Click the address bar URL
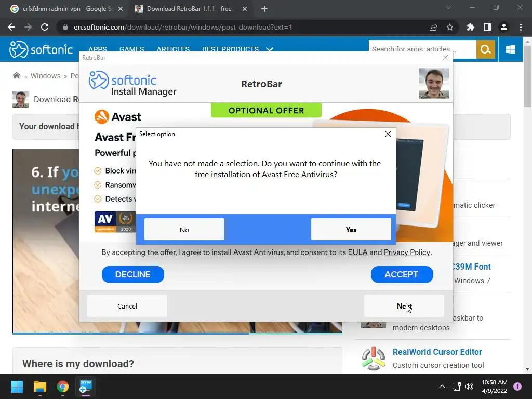Image resolution: width=532 pixels, height=399 pixels. tap(182, 27)
